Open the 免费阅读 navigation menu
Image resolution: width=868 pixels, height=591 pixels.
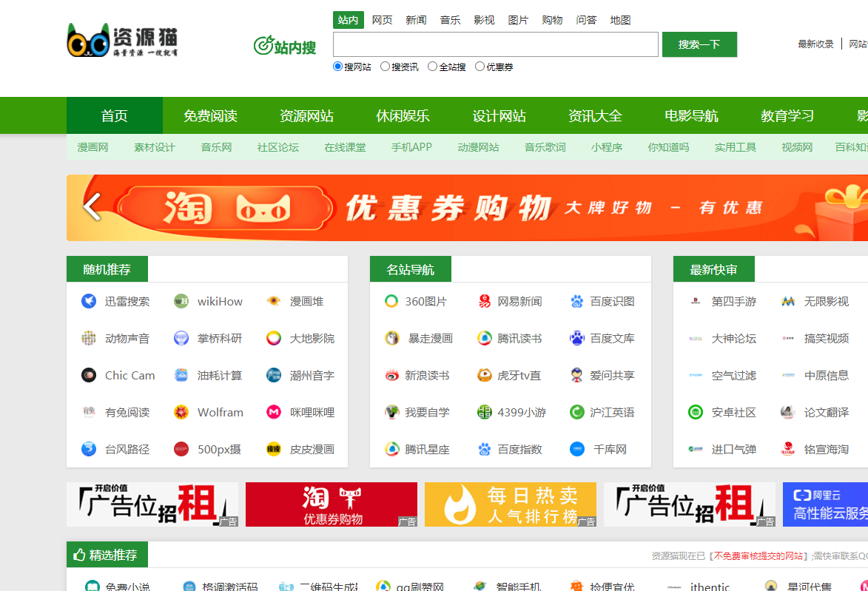pyautogui.click(x=210, y=115)
